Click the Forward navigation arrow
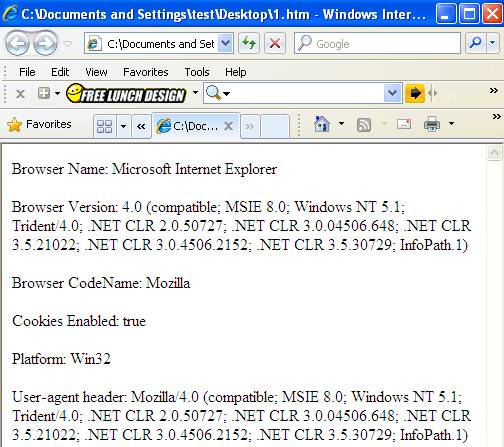This screenshot has height=447, width=504. (x=46, y=43)
